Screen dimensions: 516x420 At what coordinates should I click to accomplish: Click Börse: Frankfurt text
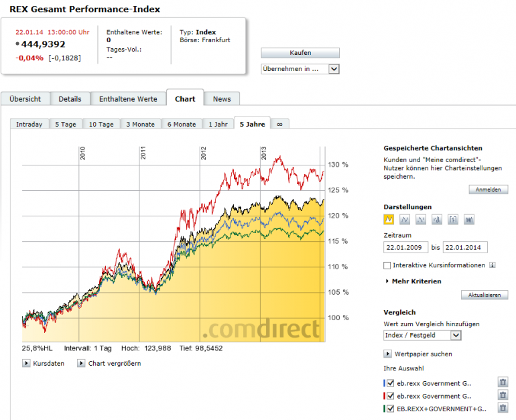click(205, 40)
